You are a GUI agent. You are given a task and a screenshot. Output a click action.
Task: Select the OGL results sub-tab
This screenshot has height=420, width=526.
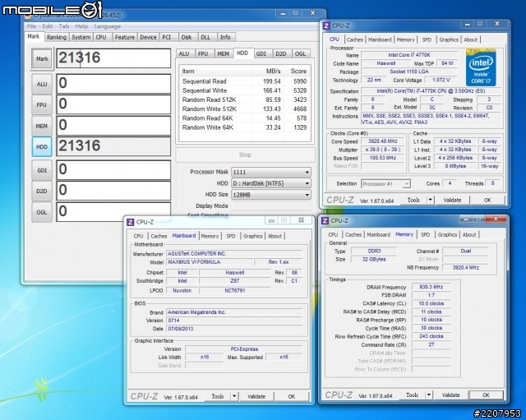coord(300,53)
